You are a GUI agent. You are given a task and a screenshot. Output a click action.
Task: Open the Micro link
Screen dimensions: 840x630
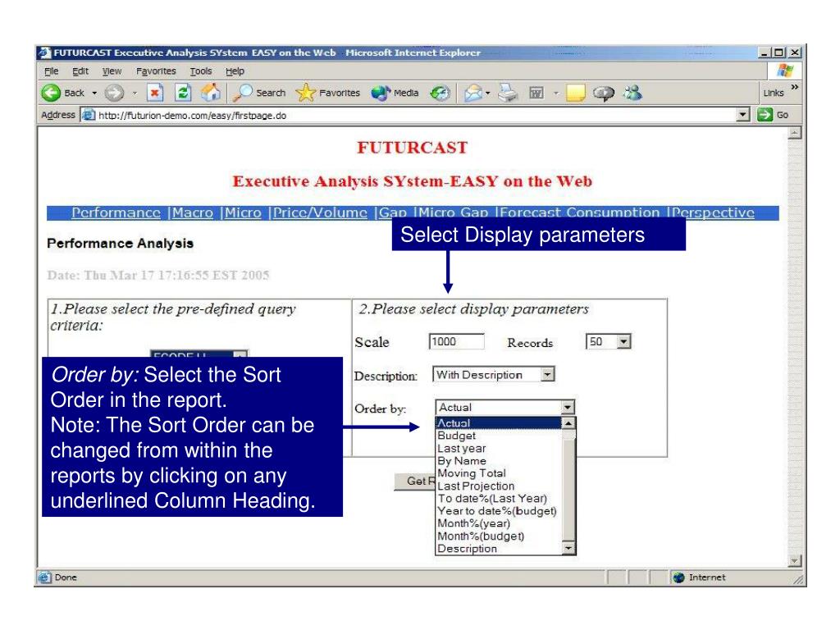click(243, 212)
